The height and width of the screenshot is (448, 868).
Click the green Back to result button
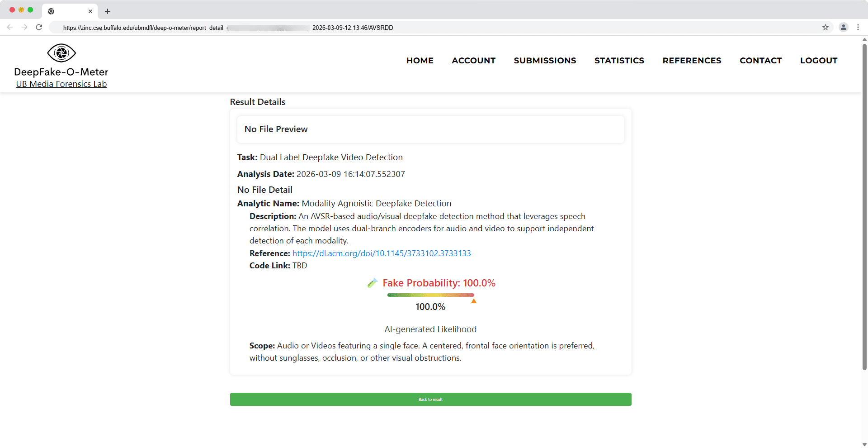[430, 399]
